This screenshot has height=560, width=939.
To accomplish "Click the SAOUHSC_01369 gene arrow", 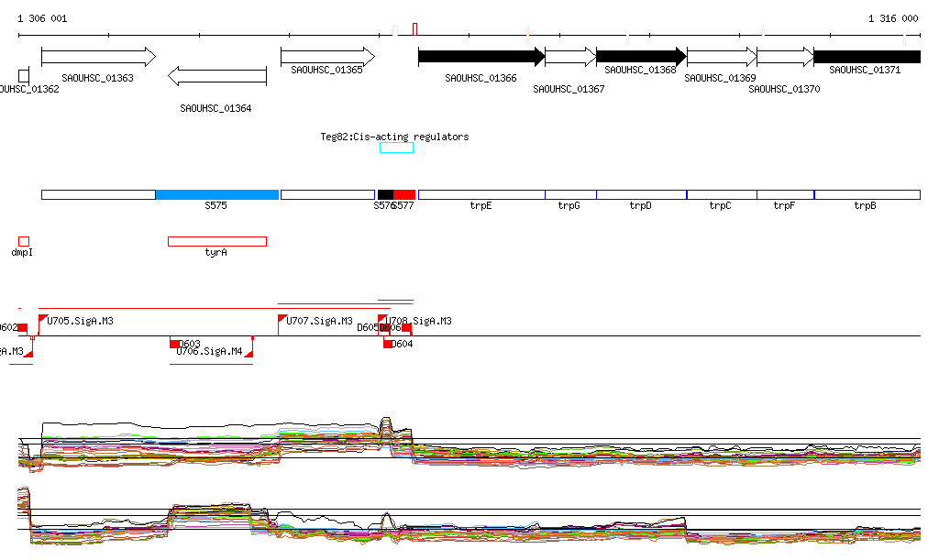I will coord(721,57).
